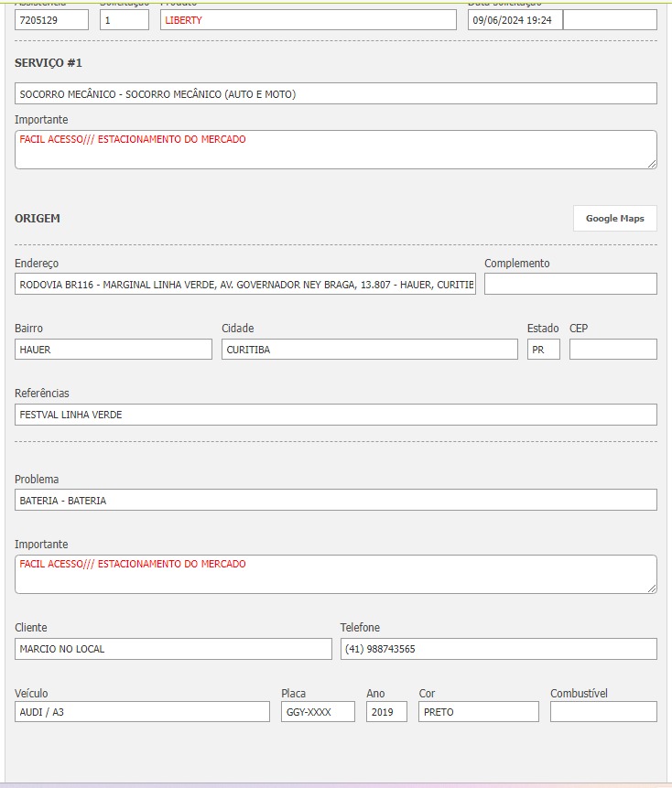The width and height of the screenshot is (672, 788).
Task: Click the Placa field showing GGY-XXXX
Action: coord(318,712)
